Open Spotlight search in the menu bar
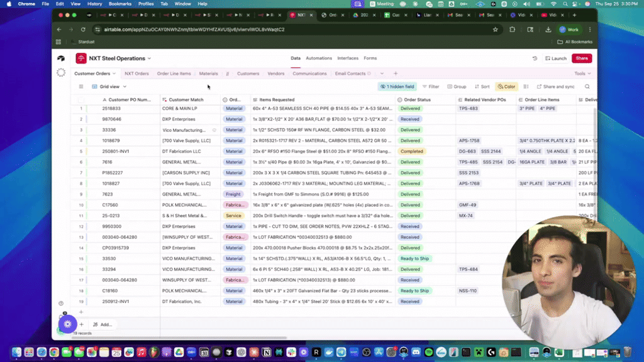Image resolution: width=644 pixels, height=362 pixels. click(565, 4)
